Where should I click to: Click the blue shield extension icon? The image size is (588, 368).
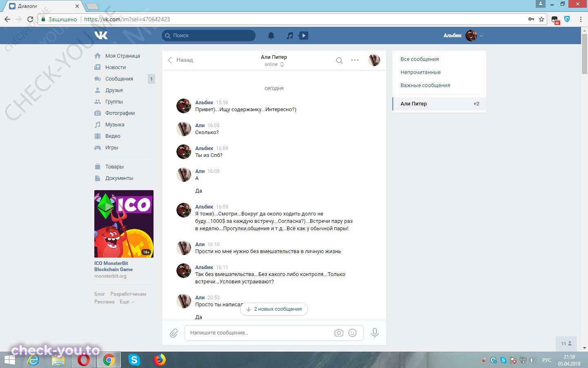[x=567, y=19]
